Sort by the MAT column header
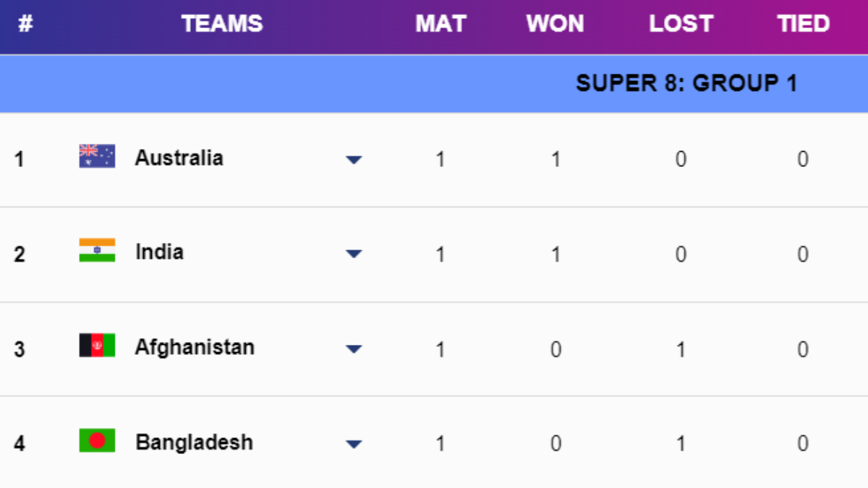 click(x=440, y=24)
